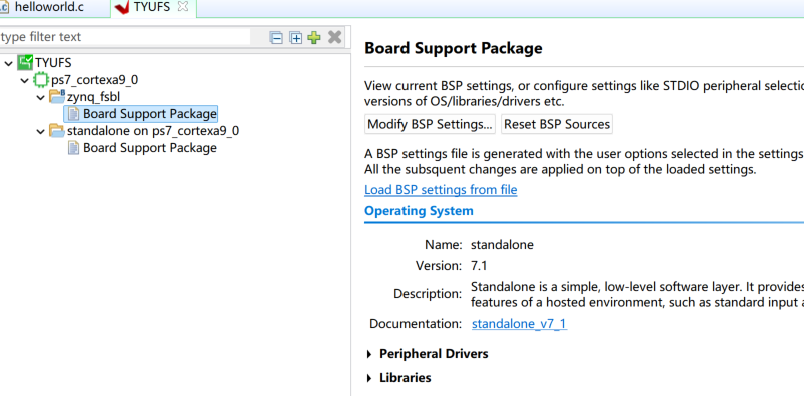
Task: Click the ps7_cortexa9_0 processor chip icon
Action: [41, 80]
